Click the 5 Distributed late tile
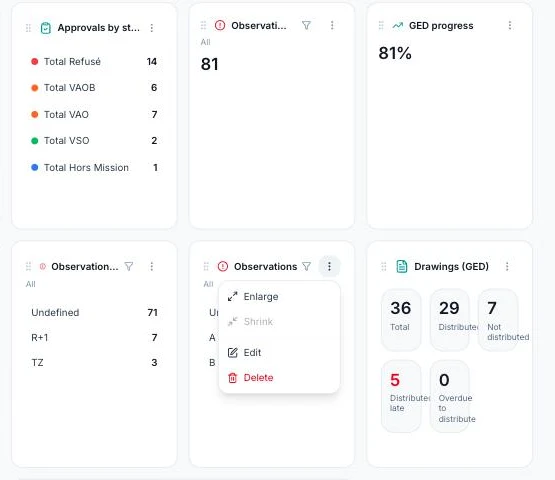555x480 pixels. click(x=401, y=396)
